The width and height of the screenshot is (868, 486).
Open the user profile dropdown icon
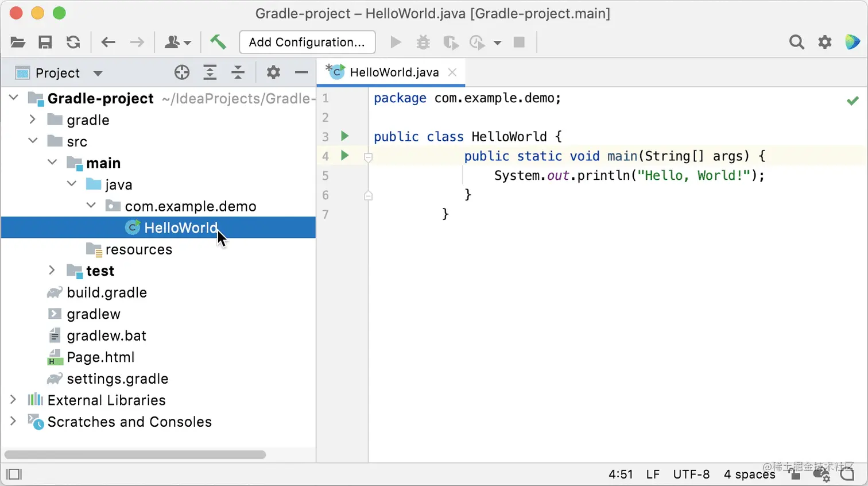pos(177,42)
